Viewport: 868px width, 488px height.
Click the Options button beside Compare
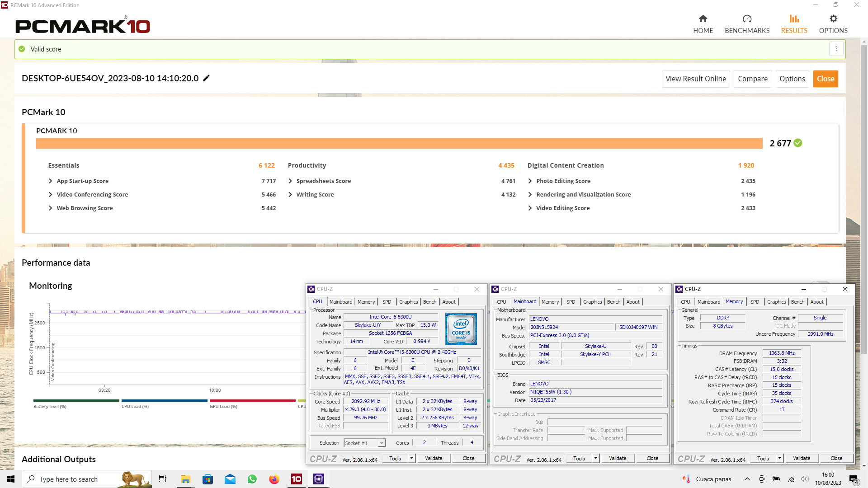[x=792, y=79]
